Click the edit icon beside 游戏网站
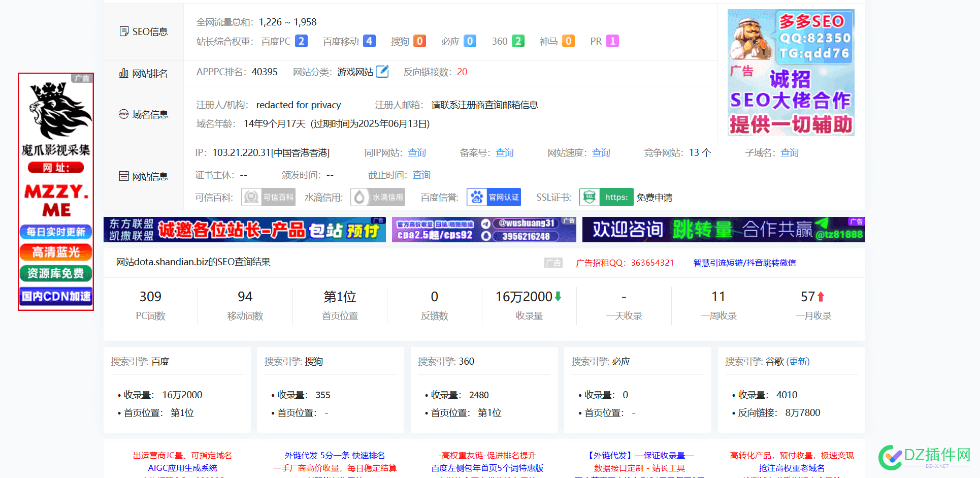 [382, 72]
